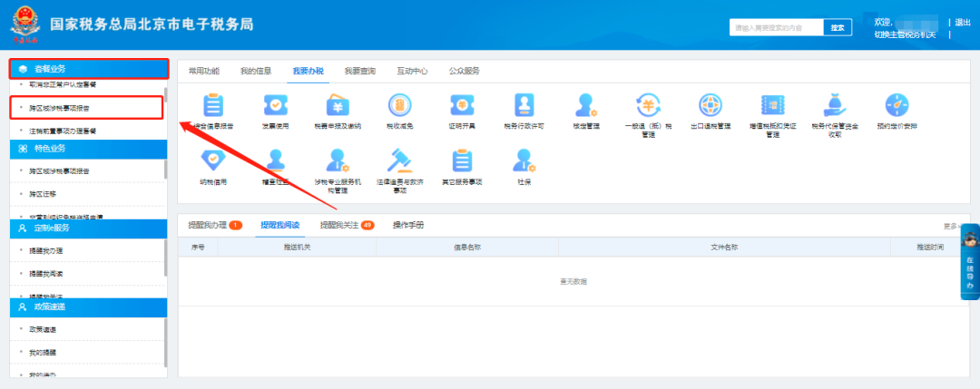This screenshot has height=389, width=980.
Task: Click the four-circle icon beside 特色业务
Action: [23, 149]
